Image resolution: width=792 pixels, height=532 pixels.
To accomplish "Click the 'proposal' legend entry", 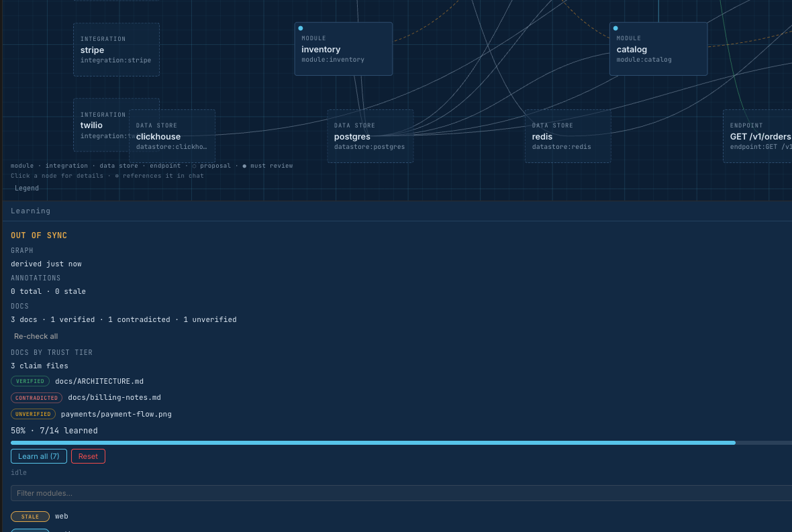I will pyautogui.click(x=211, y=166).
